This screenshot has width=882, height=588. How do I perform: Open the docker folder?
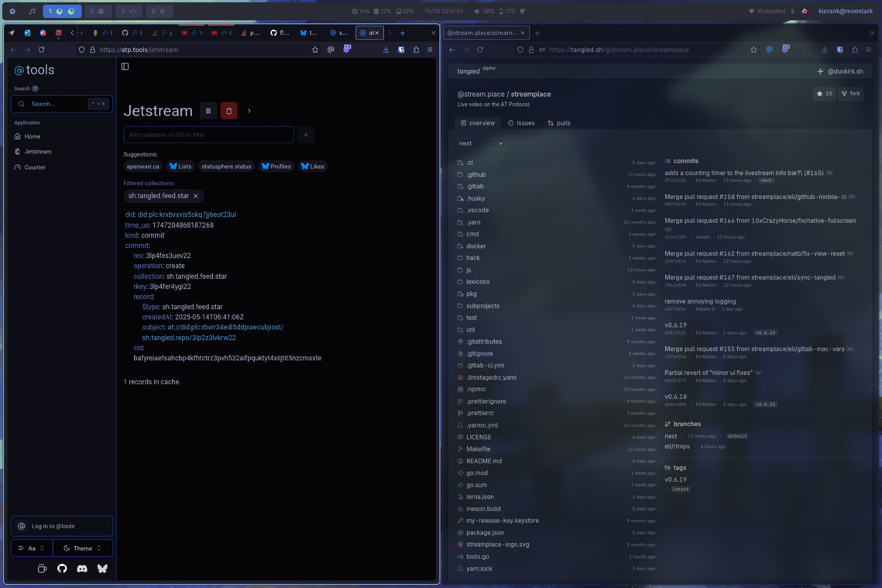click(476, 246)
